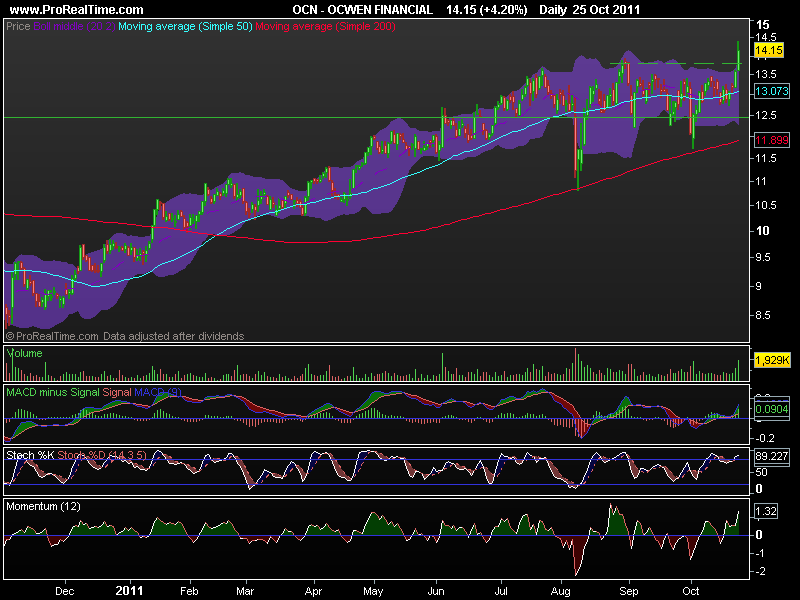
Task: Click the Aug label on the time axis
Action: tap(560, 591)
